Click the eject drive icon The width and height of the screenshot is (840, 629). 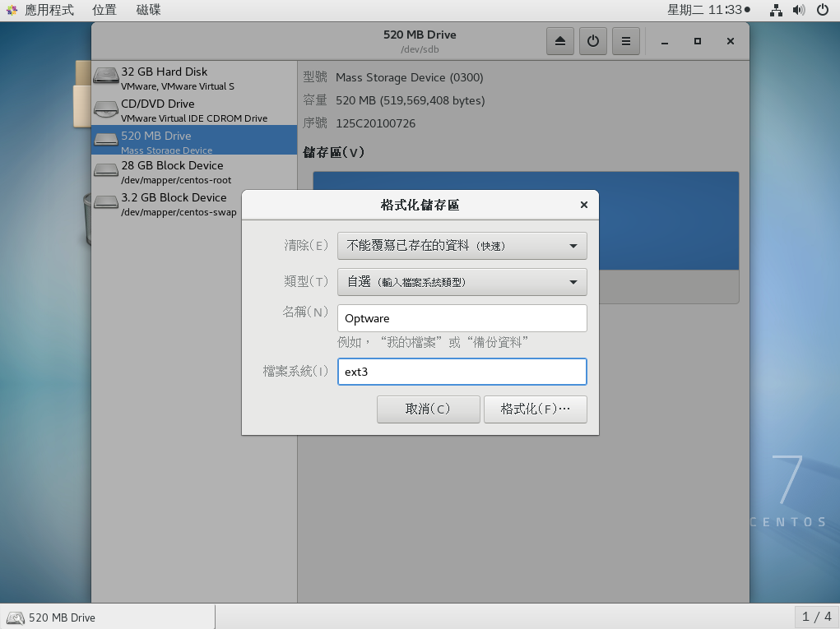[x=560, y=41]
